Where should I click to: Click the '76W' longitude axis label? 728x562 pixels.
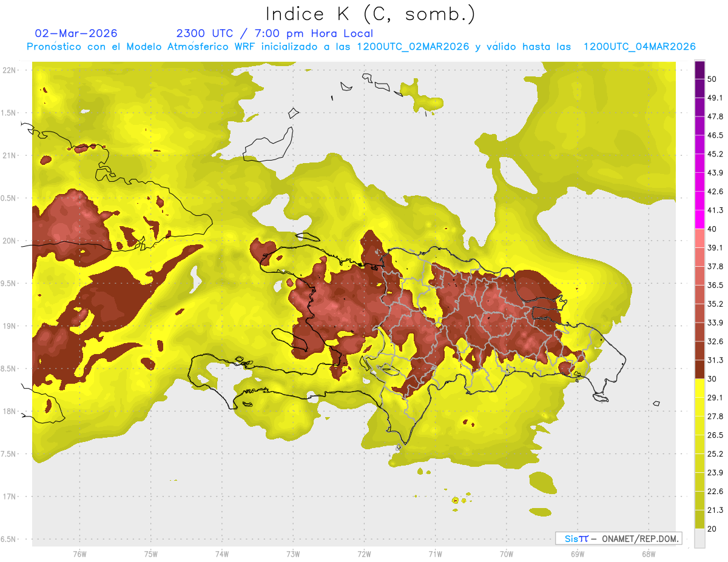click(x=79, y=554)
